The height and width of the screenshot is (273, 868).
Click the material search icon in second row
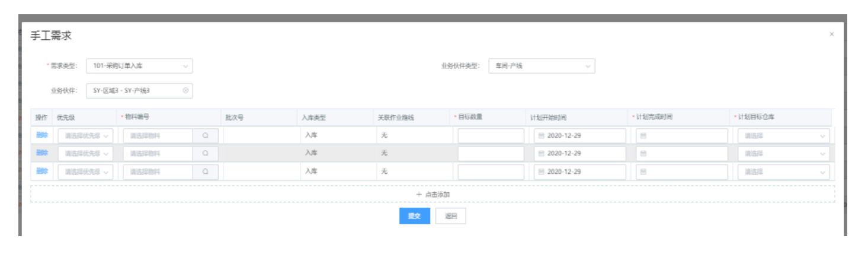pos(206,154)
